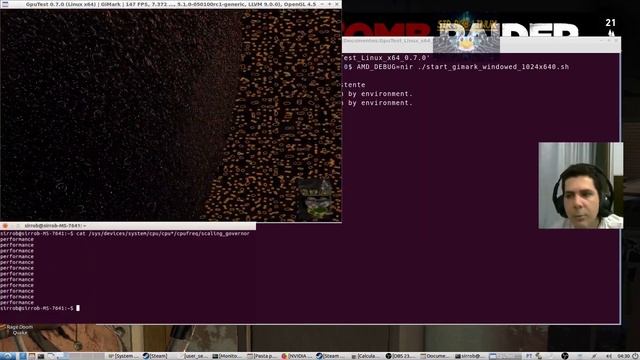Switch to the [NVIDIA... taskbar window
The width and height of the screenshot is (640, 360).
(x=297, y=356)
